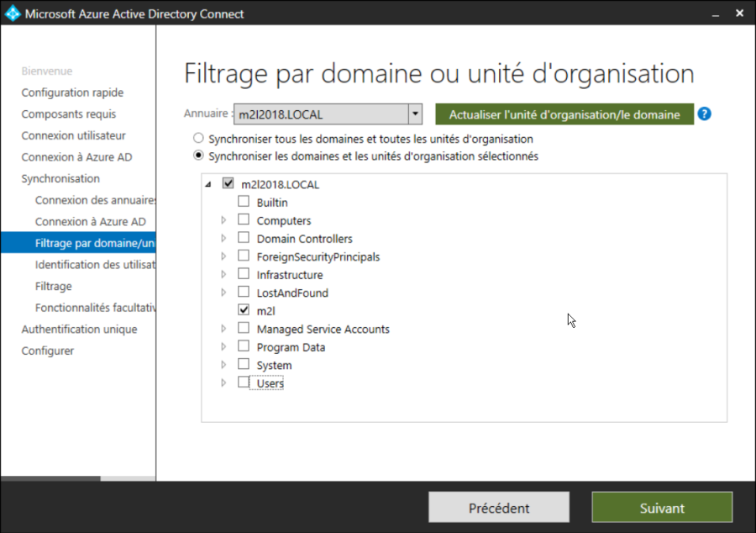Select the Builtin tree label
756x533 pixels.
272,203
